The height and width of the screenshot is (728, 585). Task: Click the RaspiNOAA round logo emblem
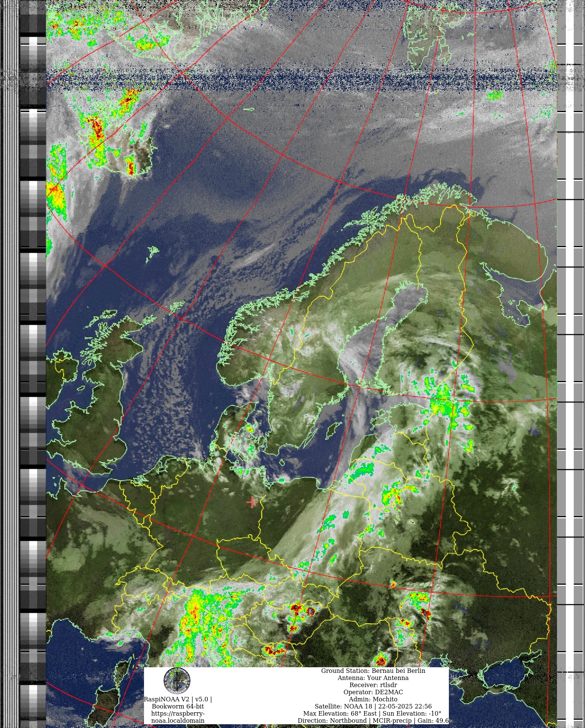pos(177,681)
